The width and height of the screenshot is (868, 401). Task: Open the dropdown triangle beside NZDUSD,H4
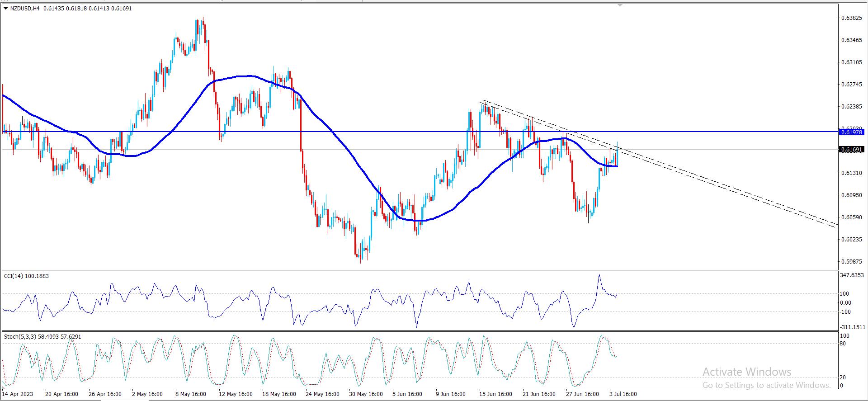5,8
